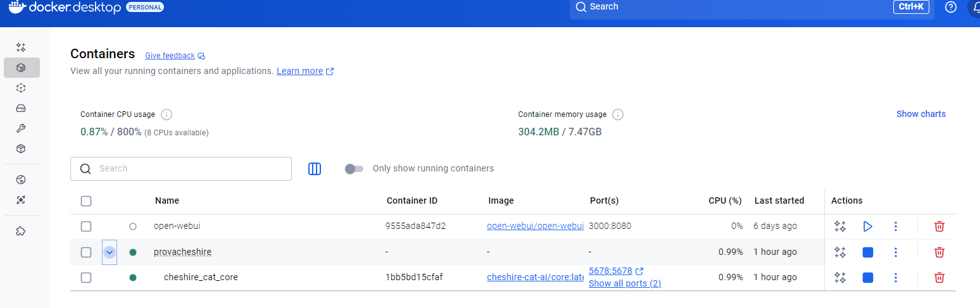Viewport: 980px width, 308px height.
Task: Open the Extensions puzzle sidebar icon
Action: 21,231
